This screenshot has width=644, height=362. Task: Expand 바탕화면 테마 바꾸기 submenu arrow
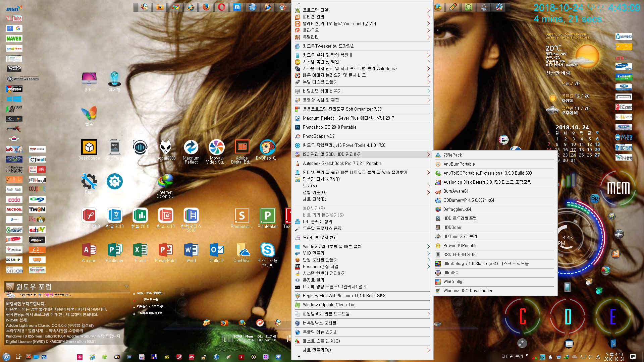point(428,91)
